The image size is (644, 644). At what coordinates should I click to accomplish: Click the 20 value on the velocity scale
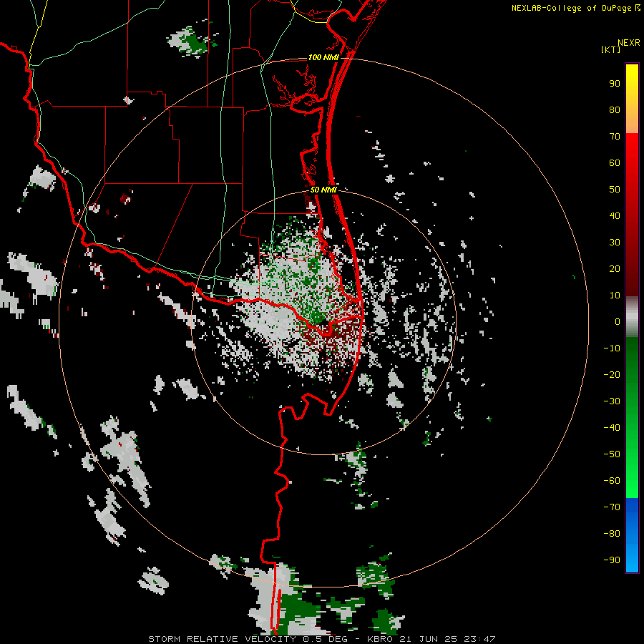click(x=615, y=269)
